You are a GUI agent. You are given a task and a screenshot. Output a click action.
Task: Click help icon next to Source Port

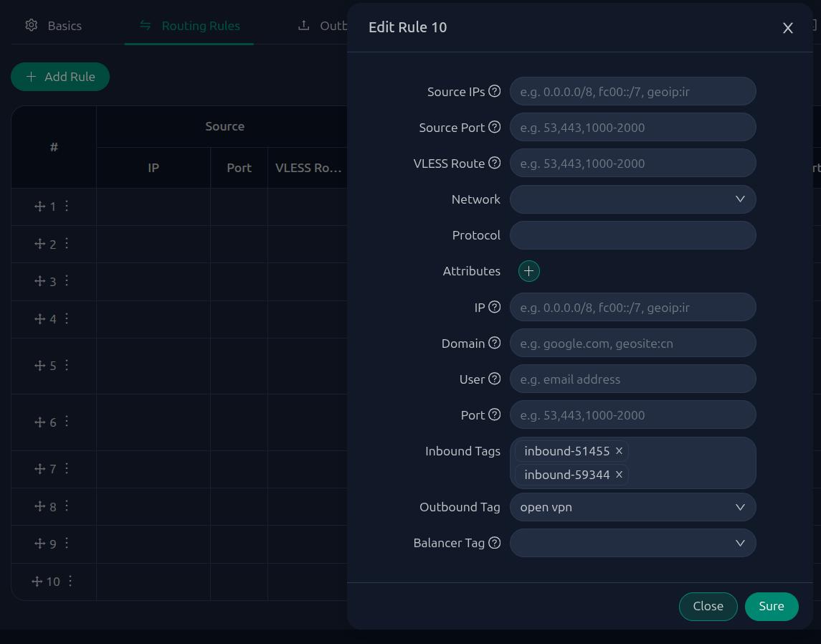tap(494, 127)
